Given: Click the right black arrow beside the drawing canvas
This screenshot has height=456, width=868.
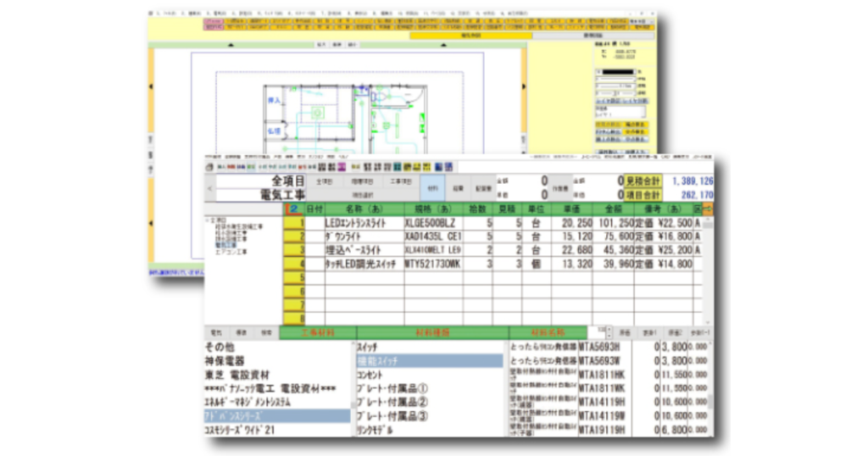Looking at the screenshot, I should click(x=524, y=86).
